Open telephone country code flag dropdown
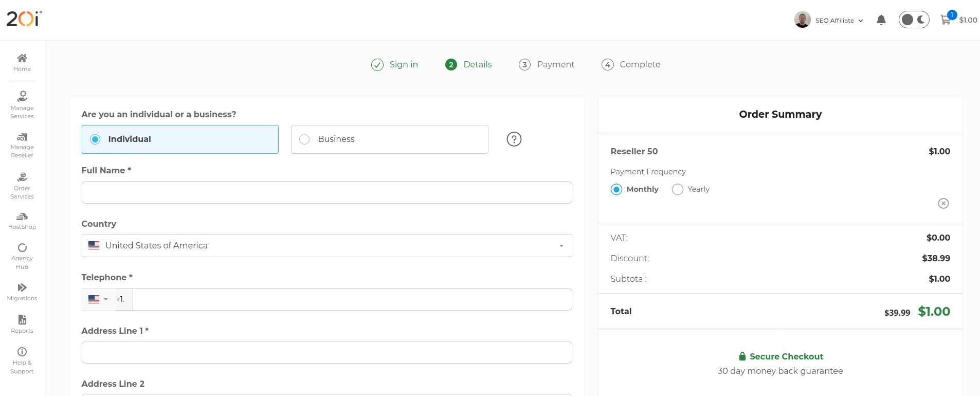 click(98, 299)
